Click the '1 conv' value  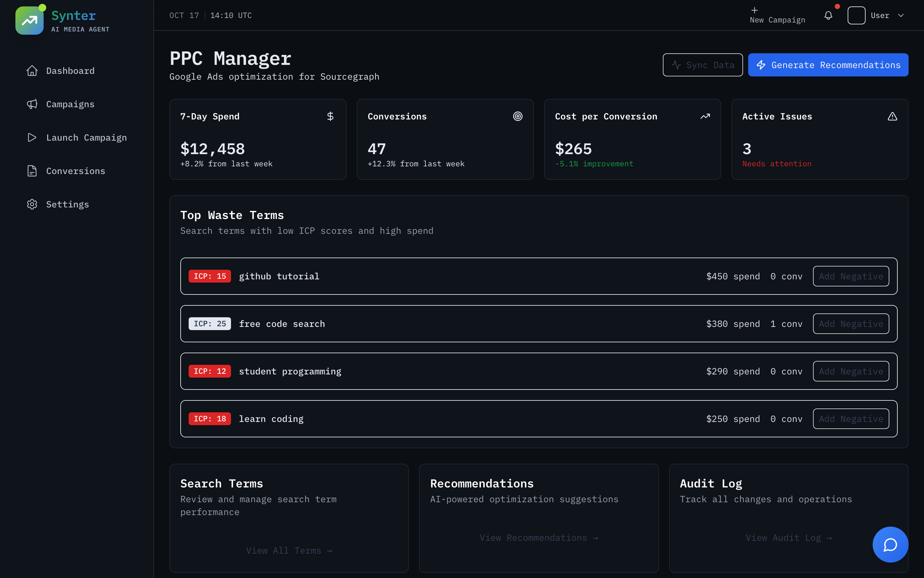tap(786, 324)
